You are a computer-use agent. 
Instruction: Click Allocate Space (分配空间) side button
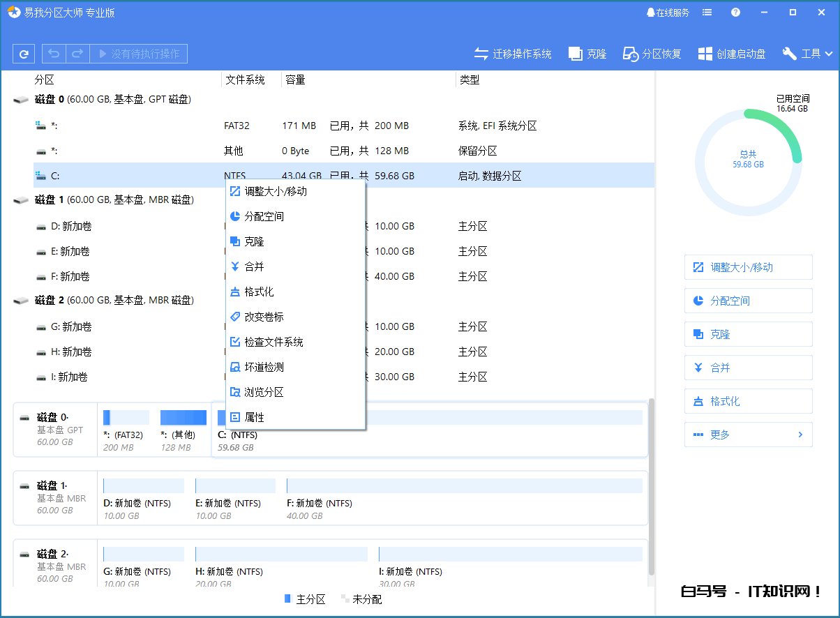(748, 301)
